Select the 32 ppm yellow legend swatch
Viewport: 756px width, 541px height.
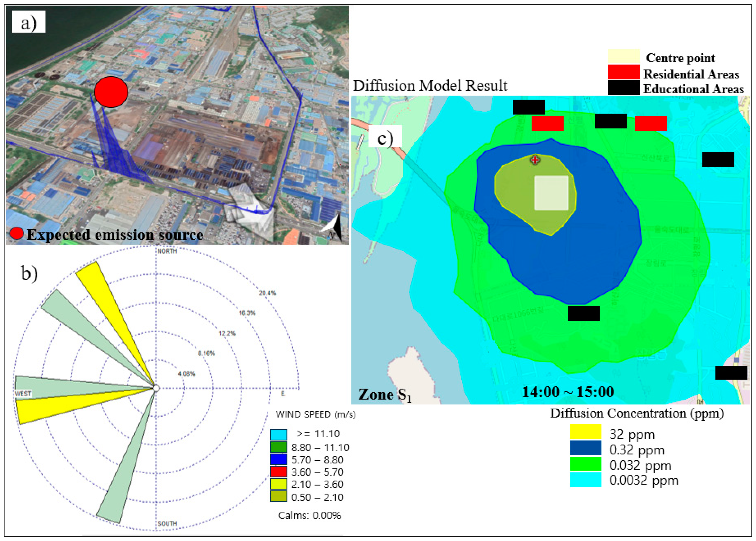(585, 432)
